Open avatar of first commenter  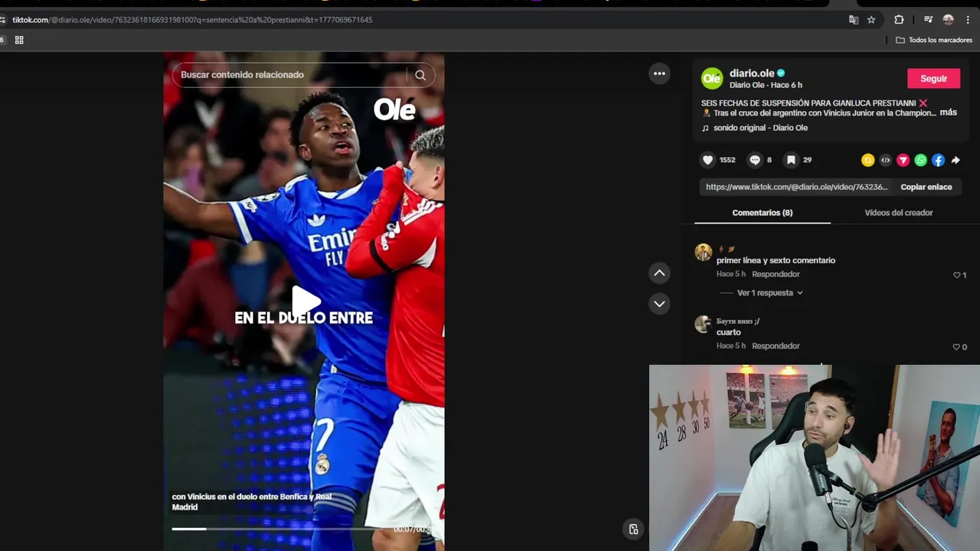coord(703,253)
